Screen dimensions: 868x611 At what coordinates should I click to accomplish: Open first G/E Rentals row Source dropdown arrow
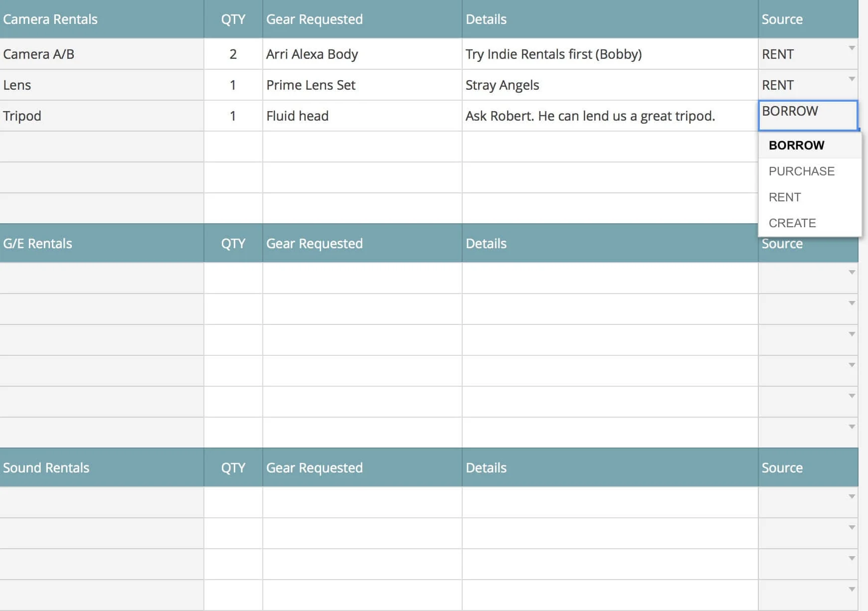click(852, 273)
